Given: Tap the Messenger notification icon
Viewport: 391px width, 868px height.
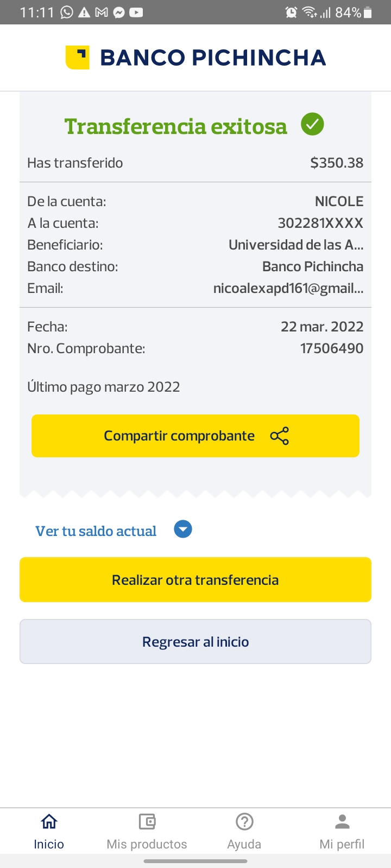Looking at the screenshot, I should (x=119, y=12).
